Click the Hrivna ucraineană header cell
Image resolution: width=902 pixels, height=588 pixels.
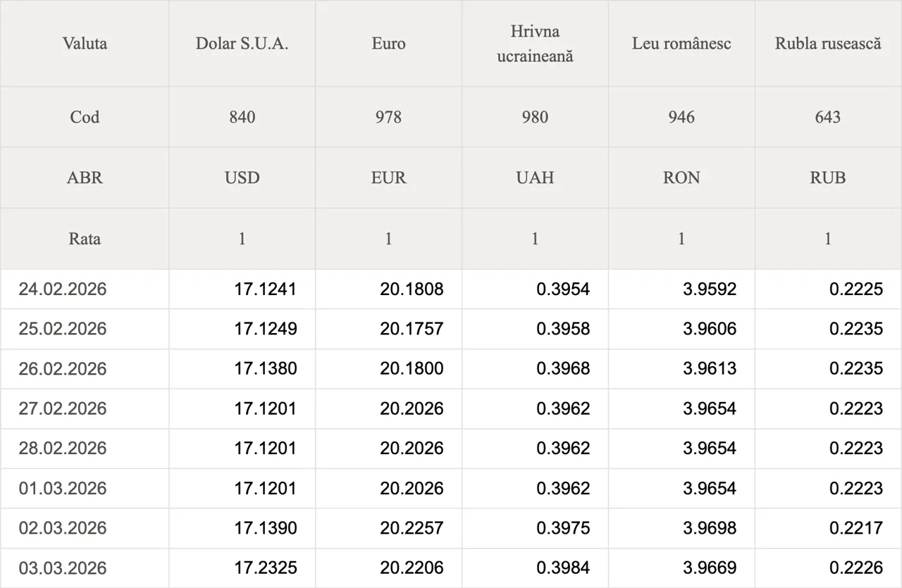pyautogui.click(x=535, y=44)
